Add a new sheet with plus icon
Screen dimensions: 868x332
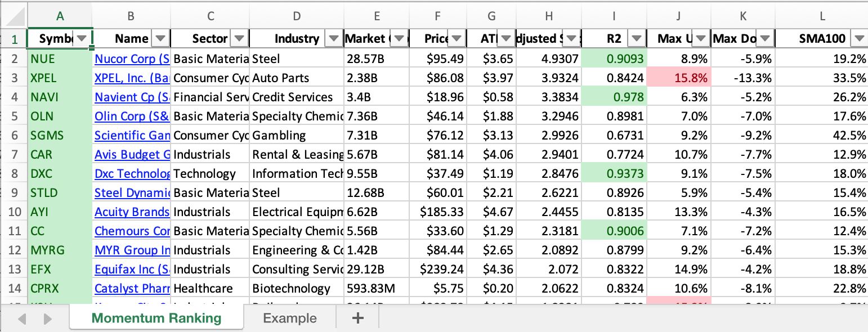pos(357,318)
